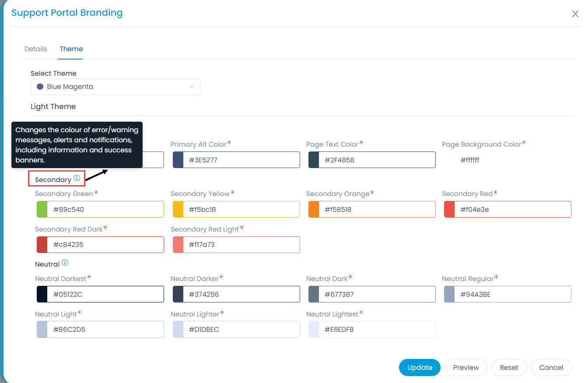588x383 pixels.
Task: Open the Neutral Darkest color swatch
Action: (x=42, y=295)
